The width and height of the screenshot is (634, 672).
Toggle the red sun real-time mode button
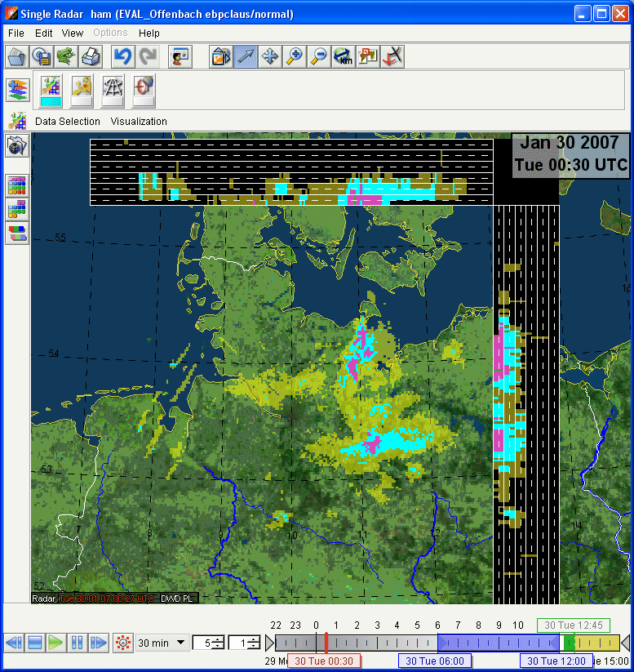[123, 643]
